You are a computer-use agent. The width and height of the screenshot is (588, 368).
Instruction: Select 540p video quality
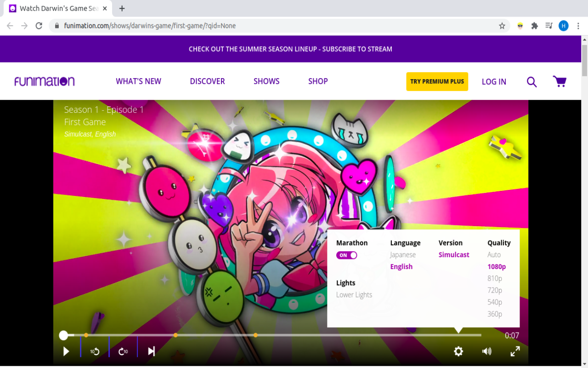pyautogui.click(x=495, y=302)
